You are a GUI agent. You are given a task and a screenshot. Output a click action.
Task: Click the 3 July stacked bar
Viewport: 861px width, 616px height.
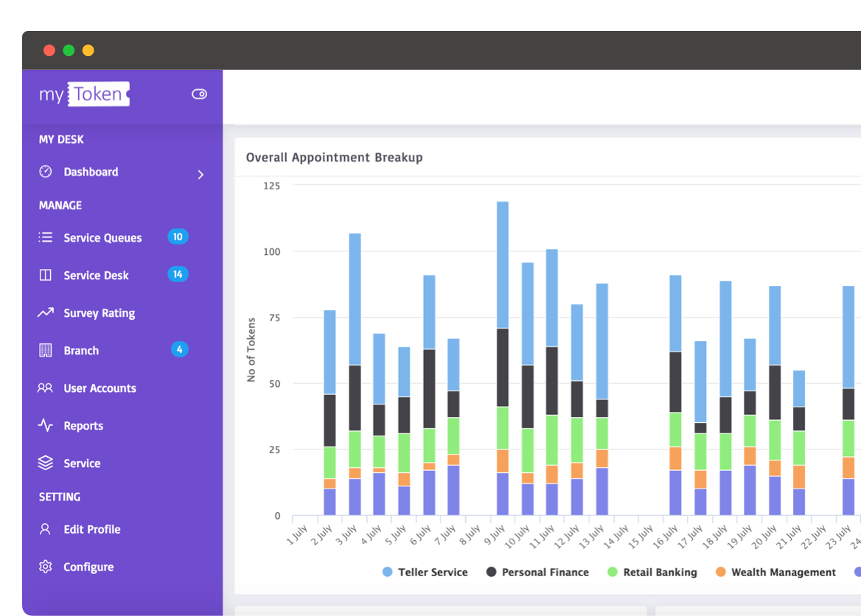pos(355,374)
